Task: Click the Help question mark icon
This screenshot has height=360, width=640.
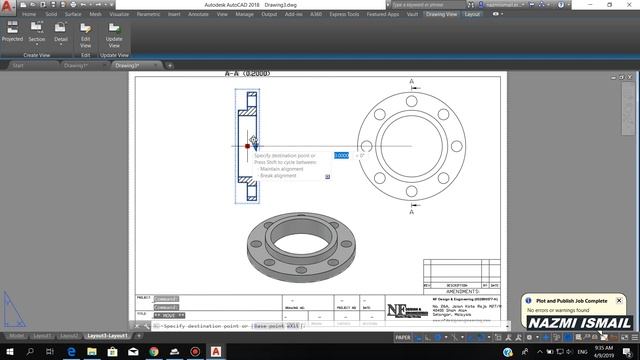Action: tap(561, 5)
